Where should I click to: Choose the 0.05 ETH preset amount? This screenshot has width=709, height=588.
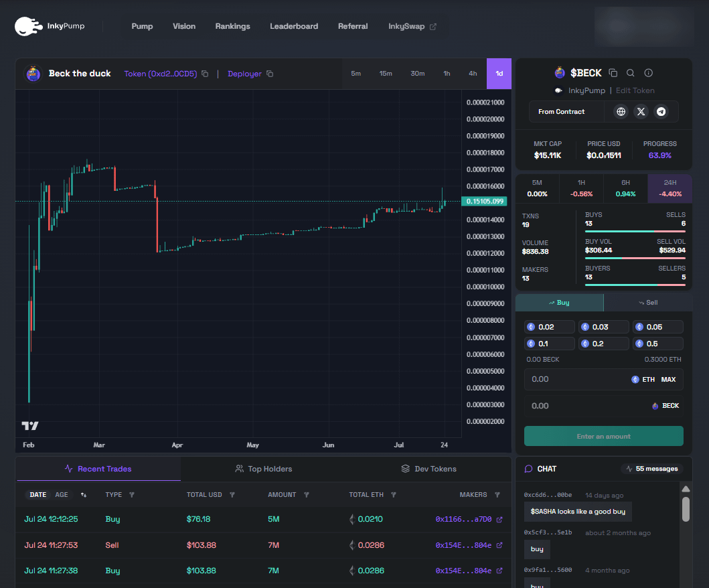(658, 327)
